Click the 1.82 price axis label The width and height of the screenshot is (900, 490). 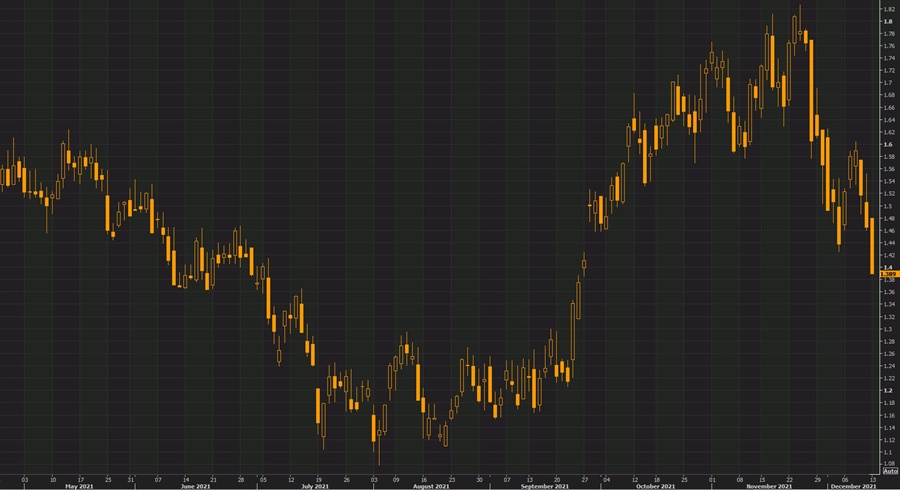(x=889, y=9)
